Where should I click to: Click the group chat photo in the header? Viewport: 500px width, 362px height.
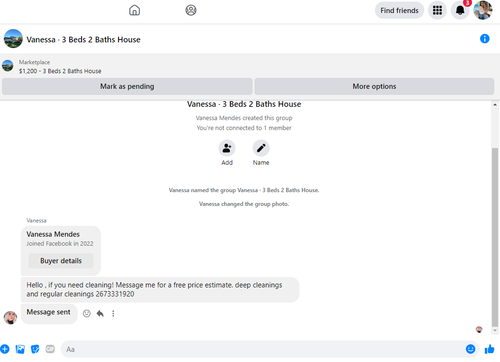point(13,39)
